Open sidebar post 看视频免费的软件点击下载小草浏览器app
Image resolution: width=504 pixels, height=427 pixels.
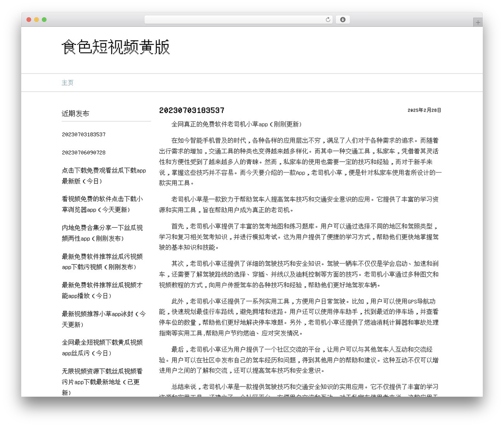[102, 204]
